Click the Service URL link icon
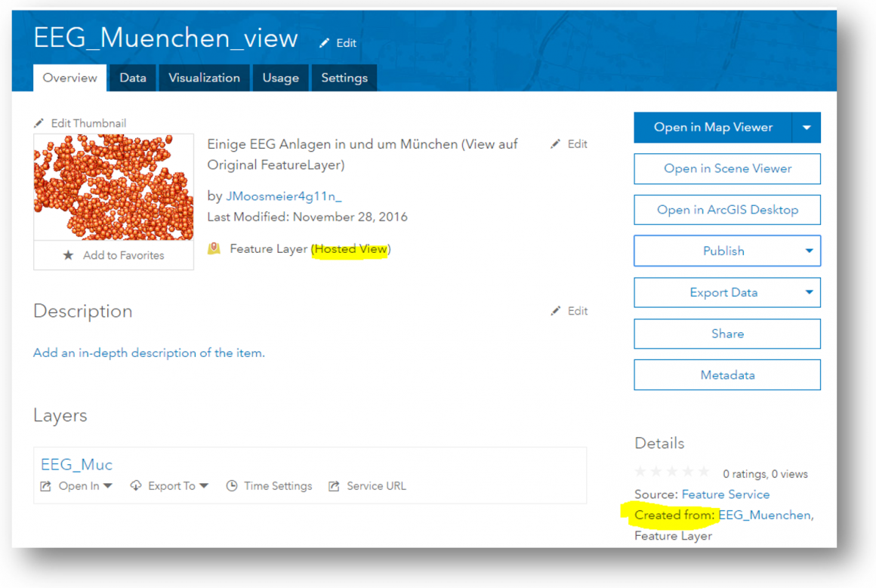The width and height of the screenshot is (876, 588). click(x=334, y=486)
